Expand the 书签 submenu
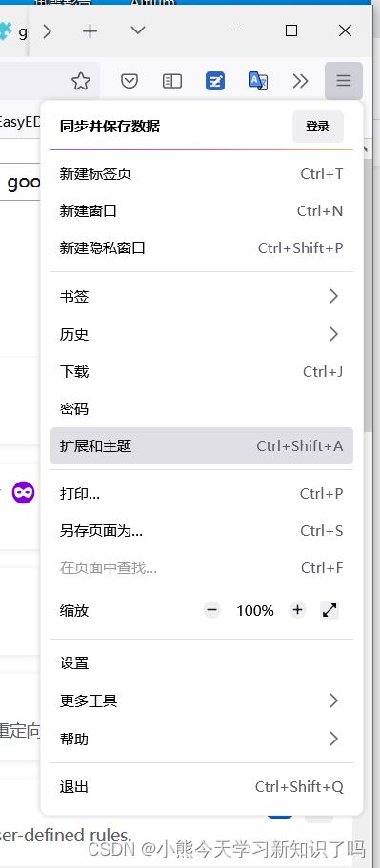 pos(202,297)
